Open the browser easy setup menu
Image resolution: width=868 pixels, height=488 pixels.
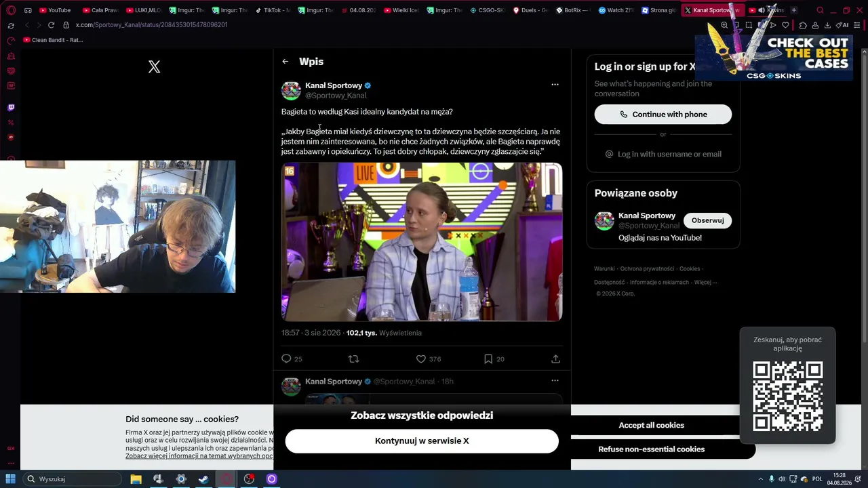tap(857, 25)
